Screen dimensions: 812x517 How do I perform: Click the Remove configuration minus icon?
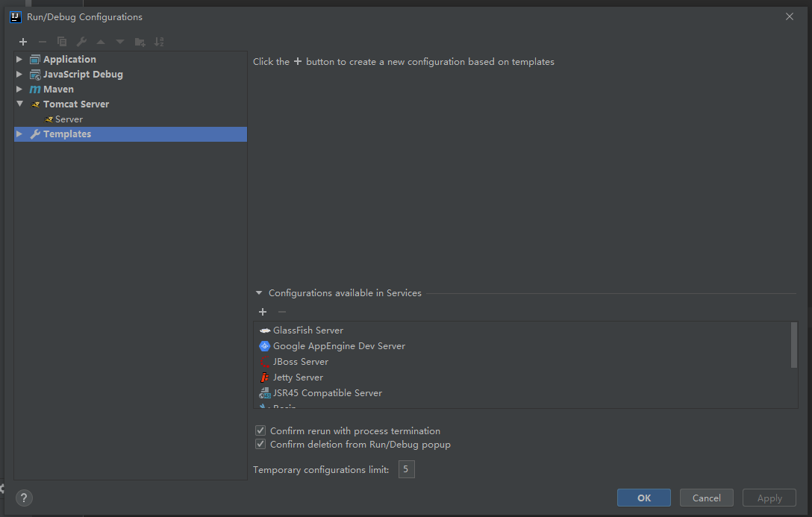pyautogui.click(x=42, y=42)
